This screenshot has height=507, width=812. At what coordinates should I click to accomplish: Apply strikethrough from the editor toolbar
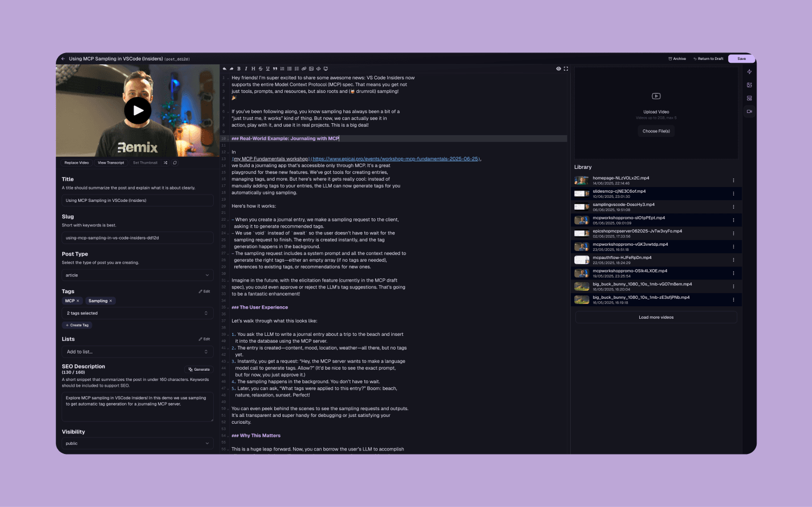pos(261,68)
